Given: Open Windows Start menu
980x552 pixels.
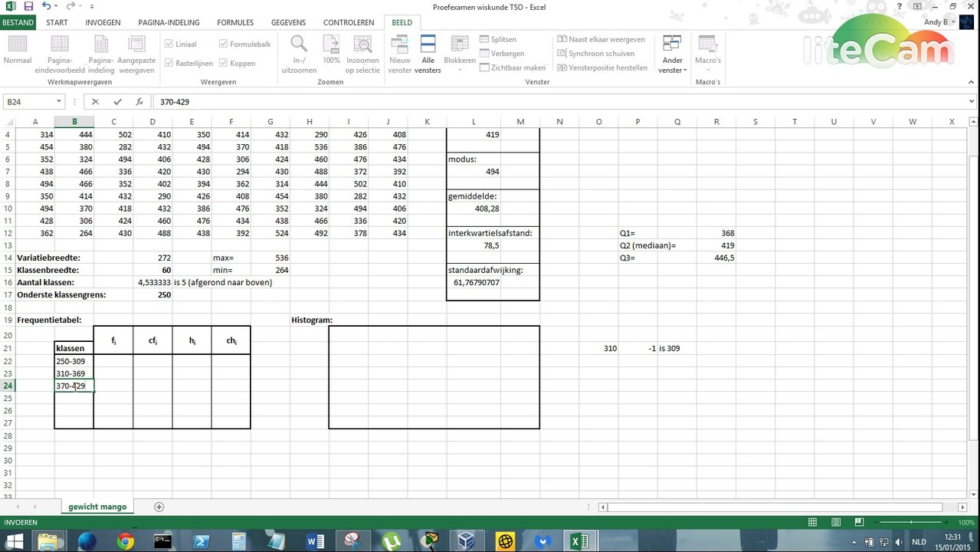Looking at the screenshot, I should coord(14,541).
